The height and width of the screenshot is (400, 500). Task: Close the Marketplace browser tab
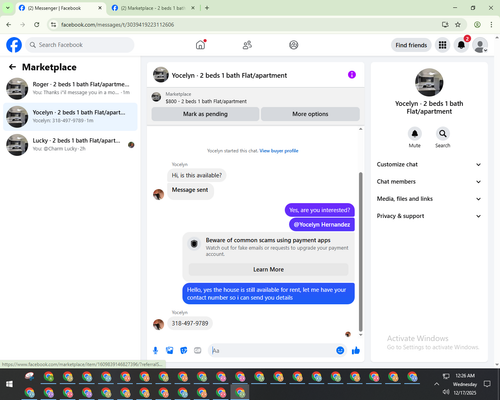(193, 8)
